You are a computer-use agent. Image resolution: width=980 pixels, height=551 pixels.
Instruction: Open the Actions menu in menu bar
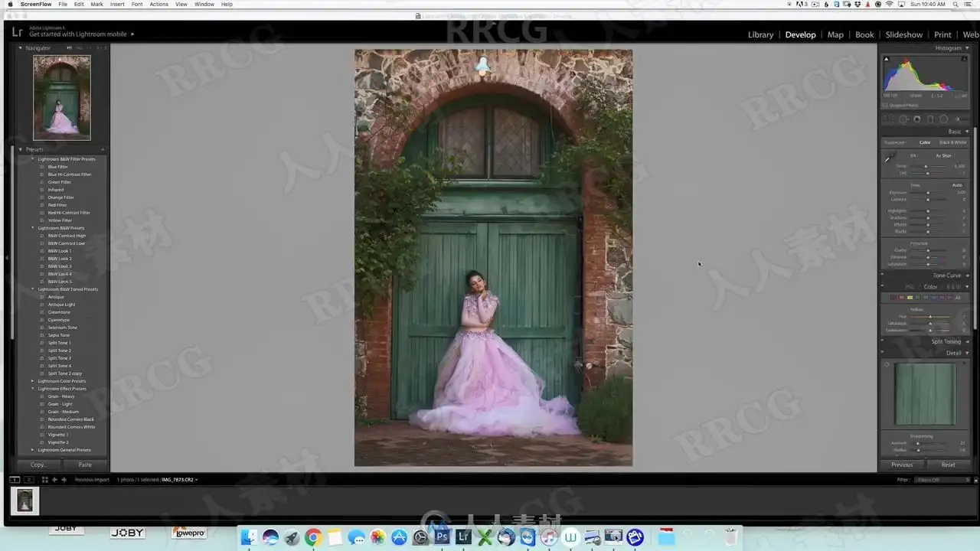pos(158,4)
